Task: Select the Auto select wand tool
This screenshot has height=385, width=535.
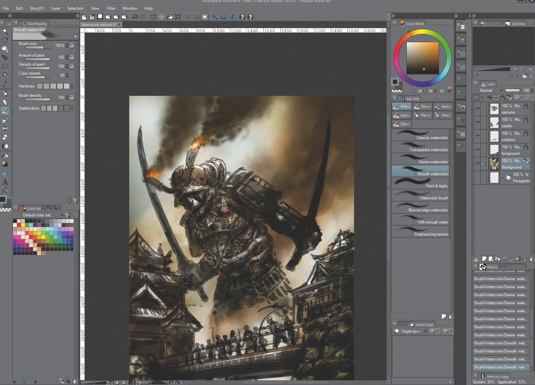Action: pos(5,75)
